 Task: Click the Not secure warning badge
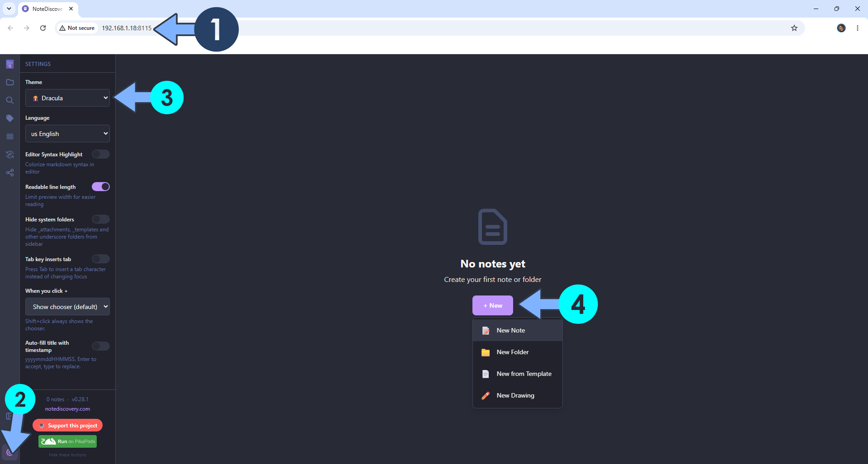click(x=77, y=28)
